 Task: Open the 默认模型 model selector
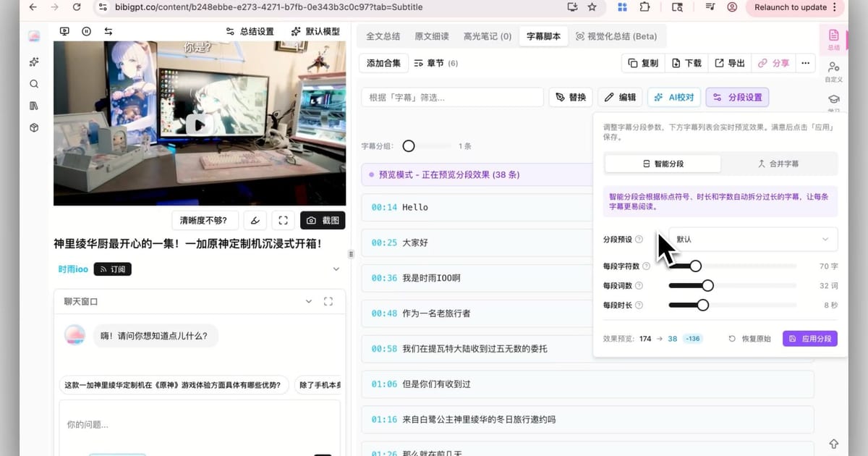click(x=315, y=32)
